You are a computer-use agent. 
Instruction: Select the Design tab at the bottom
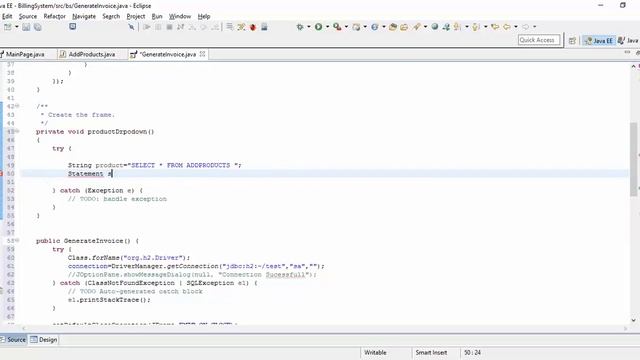[44, 340]
